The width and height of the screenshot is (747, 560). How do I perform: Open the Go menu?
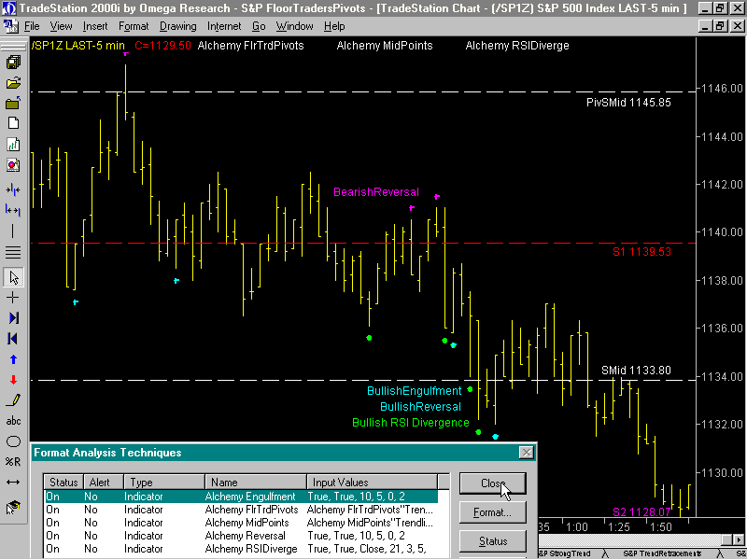[x=259, y=26]
